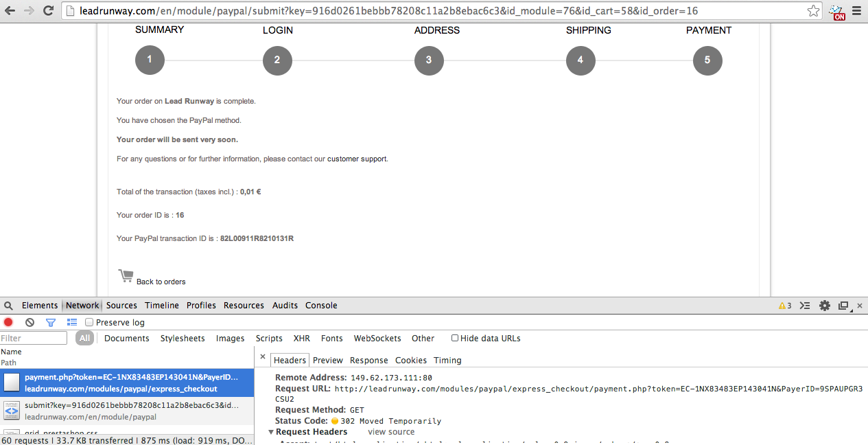Show the console drawer icon

806,306
